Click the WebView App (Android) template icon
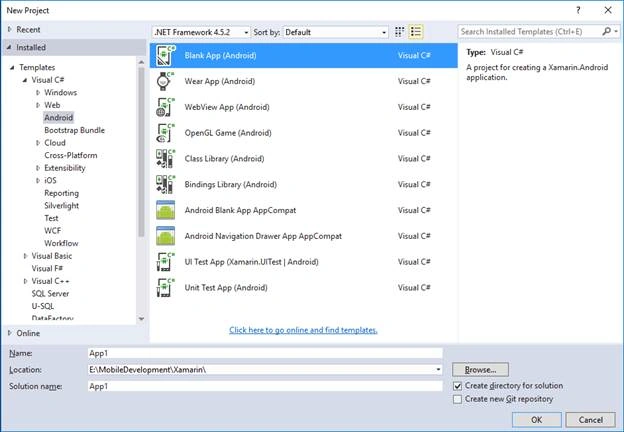The width and height of the screenshot is (624, 432). tap(165, 107)
